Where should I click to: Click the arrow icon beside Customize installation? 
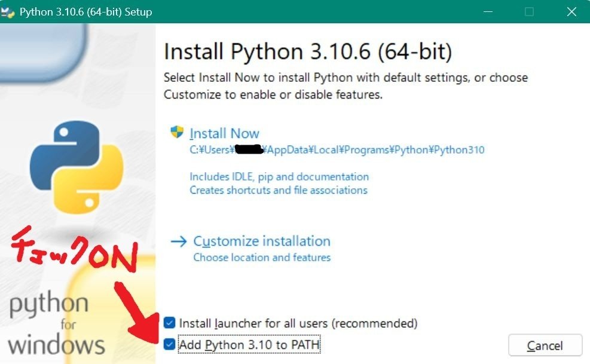[x=178, y=241]
